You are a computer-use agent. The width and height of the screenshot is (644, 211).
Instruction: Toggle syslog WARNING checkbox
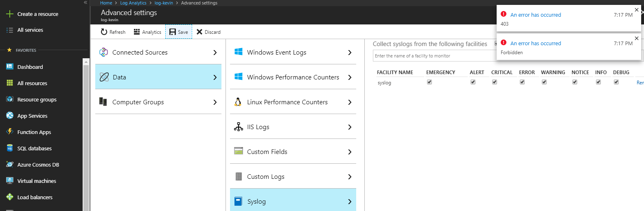click(x=544, y=82)
